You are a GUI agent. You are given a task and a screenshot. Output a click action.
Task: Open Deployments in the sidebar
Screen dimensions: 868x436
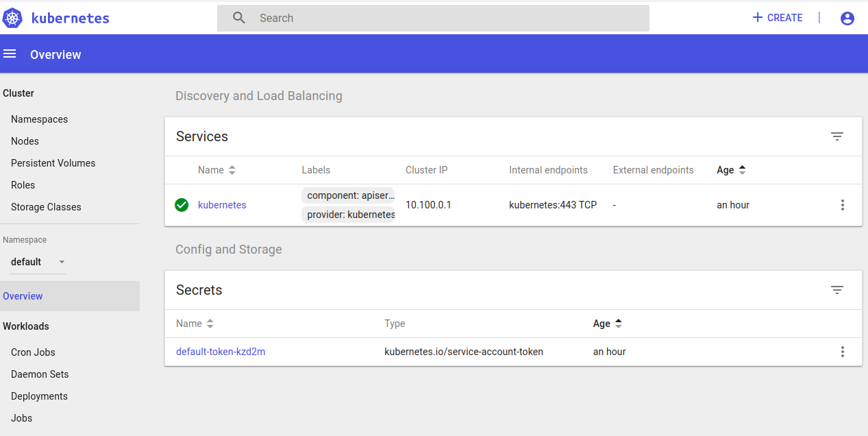pos(39,396)
